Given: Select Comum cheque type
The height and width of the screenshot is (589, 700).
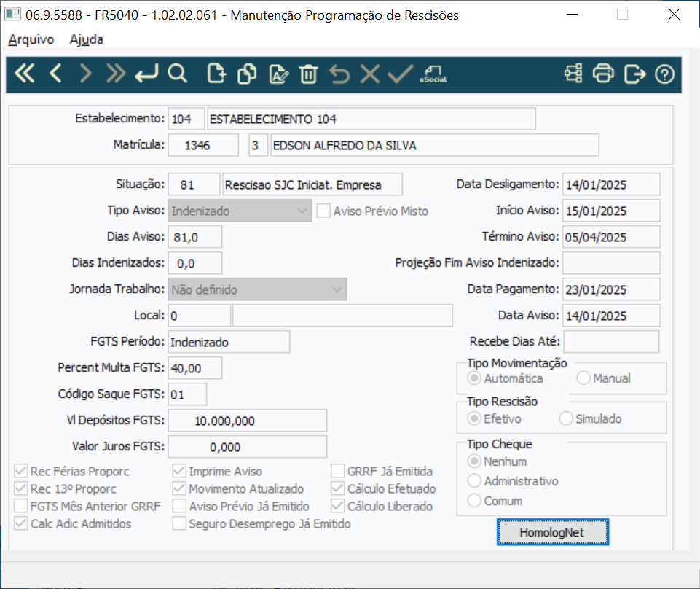Looking at the screenshot, I should (x=474, y=501).
